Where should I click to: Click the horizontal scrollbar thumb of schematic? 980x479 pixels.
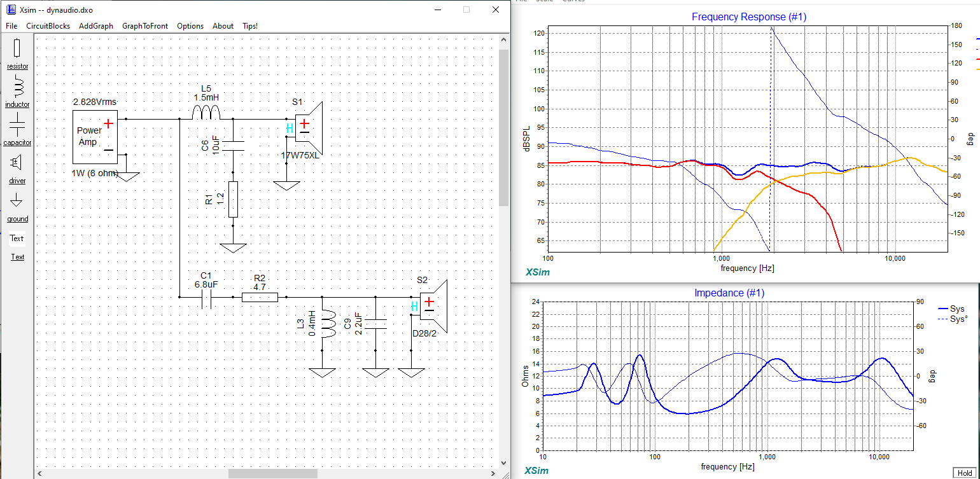[273, 473]
